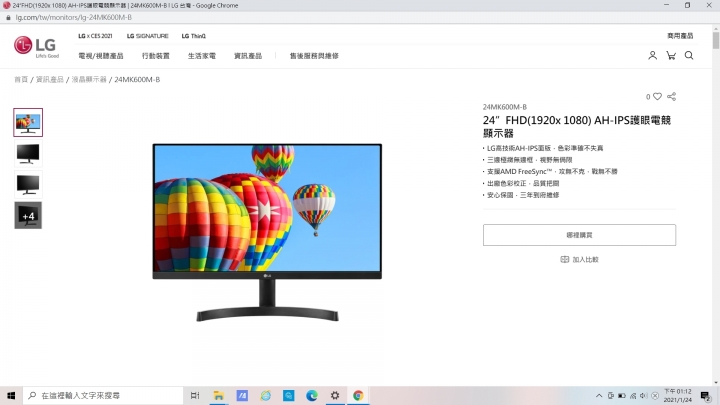Click the site lock icon in address bar

(8, 17)
